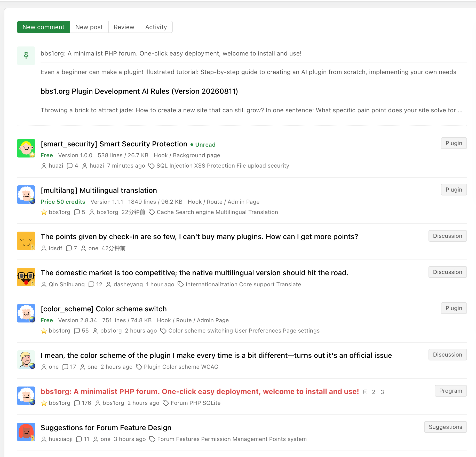Open the Activity tab
This screenshot has width=476, height=457.
coord(156,27)
